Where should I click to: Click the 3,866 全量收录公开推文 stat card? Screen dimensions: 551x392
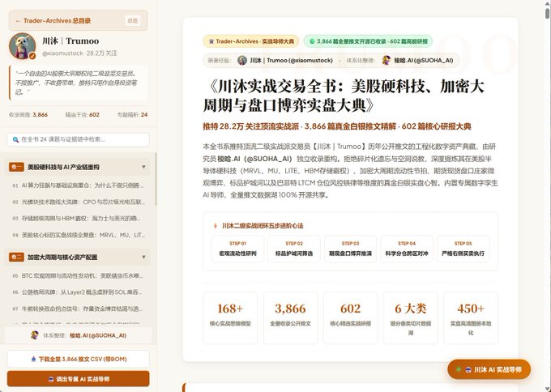[290, 317]
